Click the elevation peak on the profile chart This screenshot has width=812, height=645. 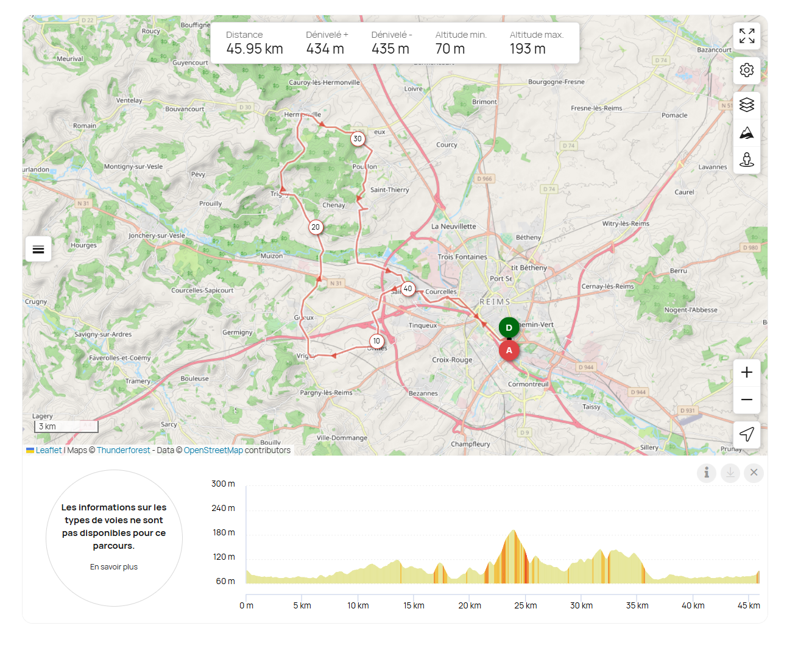coord(514,532)
